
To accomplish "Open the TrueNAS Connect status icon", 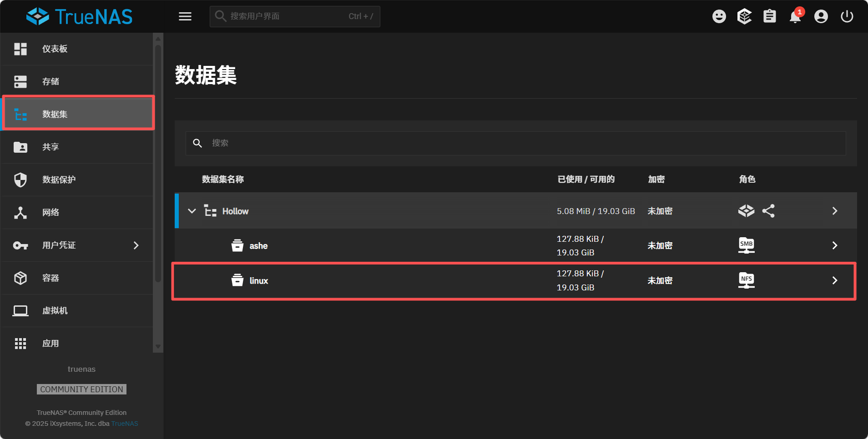I will 744,16.
